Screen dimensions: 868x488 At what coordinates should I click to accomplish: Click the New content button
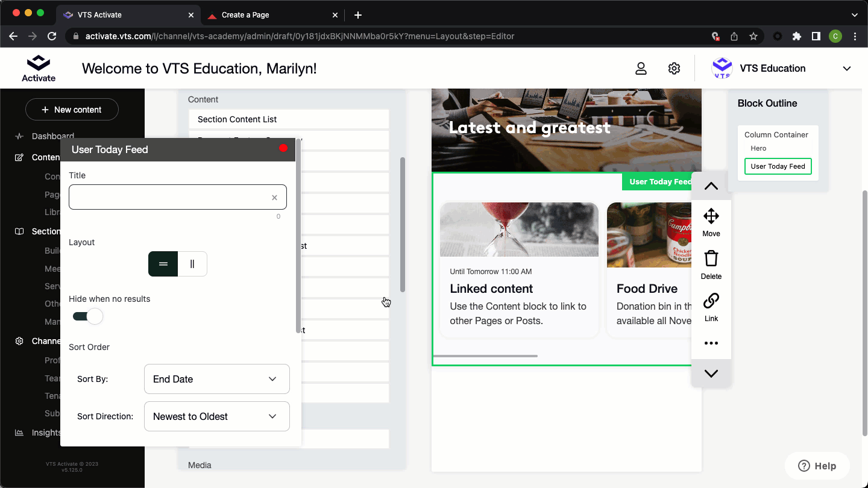pyautogui.click(x=72, y=110)
